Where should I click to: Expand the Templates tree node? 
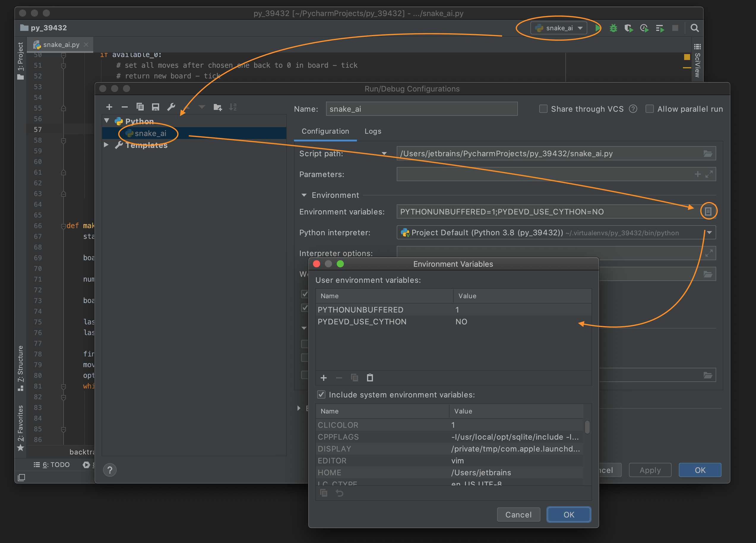point(106,145)
